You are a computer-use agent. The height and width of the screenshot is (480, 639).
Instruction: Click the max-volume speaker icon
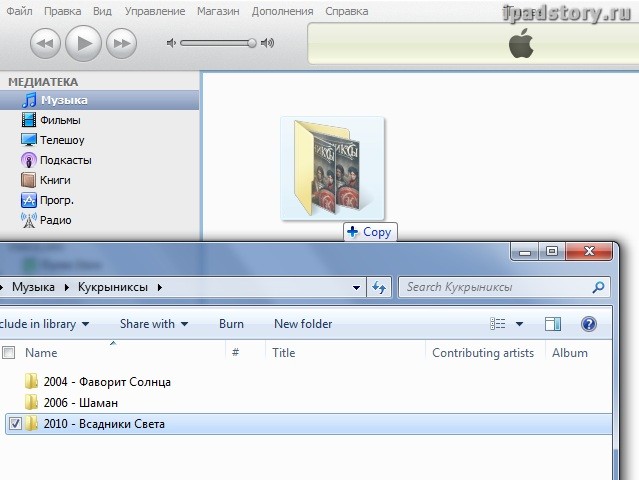pos(267,43)
